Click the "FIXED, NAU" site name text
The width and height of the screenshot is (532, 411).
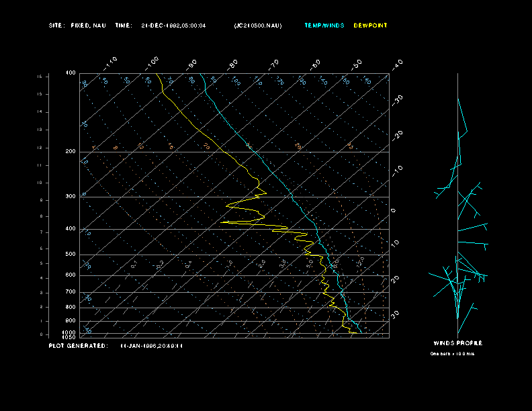point(88,26)
